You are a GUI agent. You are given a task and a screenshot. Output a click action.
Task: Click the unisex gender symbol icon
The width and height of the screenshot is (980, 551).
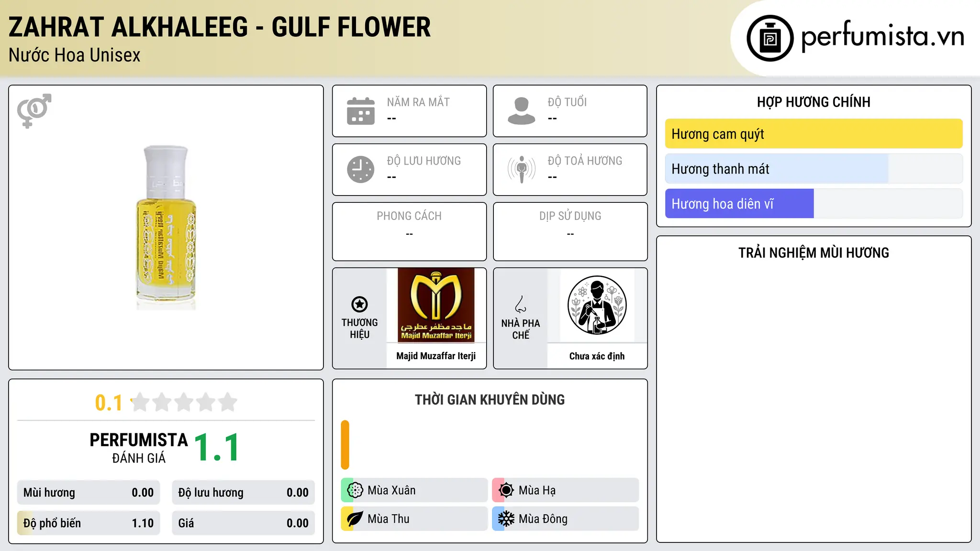click(34, 110)
